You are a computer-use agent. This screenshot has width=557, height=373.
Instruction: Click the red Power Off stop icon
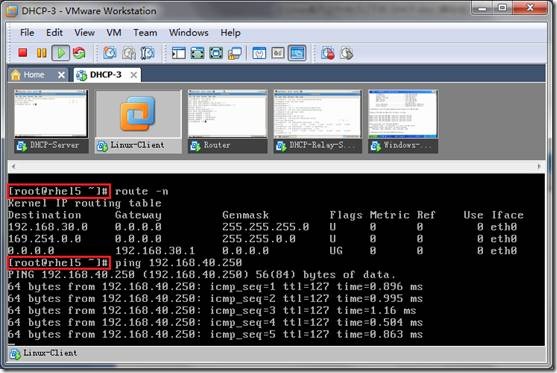[x=23, y=53]
